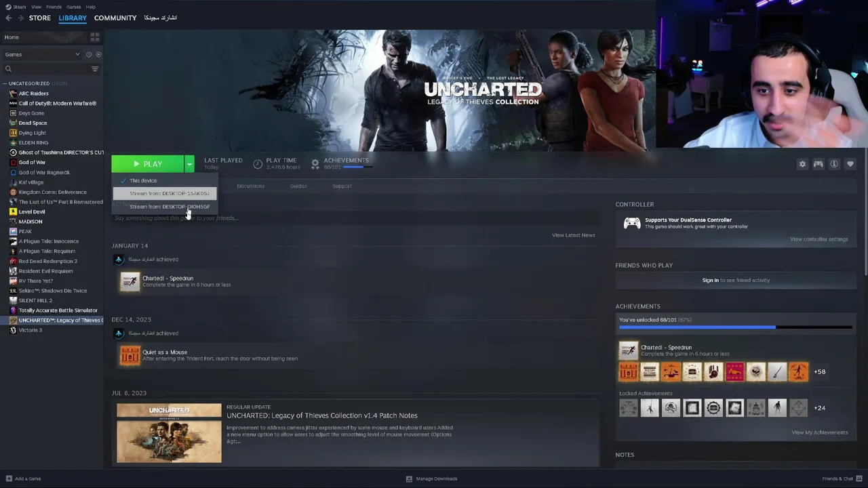This screenshot has width=868, height=488.
Task: Open the LIBRARY tab
Action: point(73,18)
